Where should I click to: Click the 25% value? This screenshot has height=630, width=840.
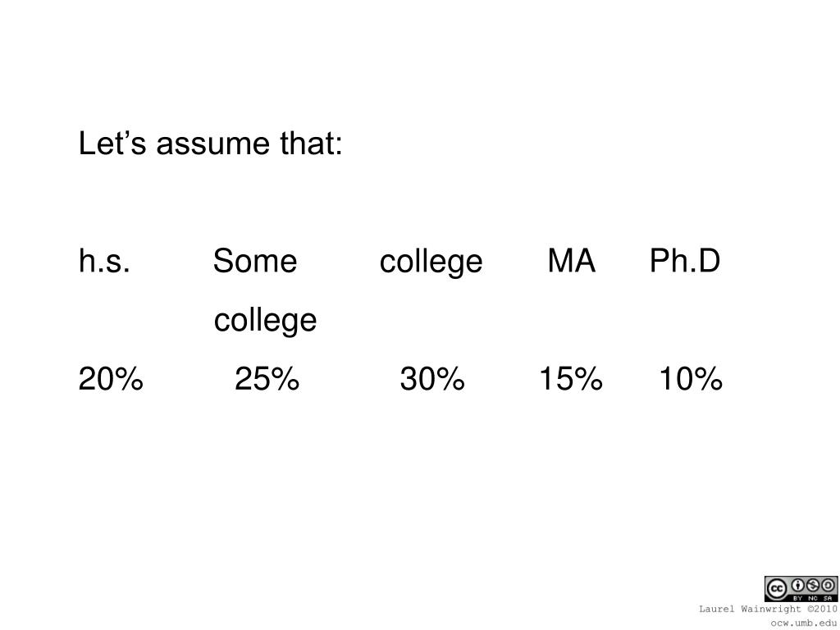(267, 379)
